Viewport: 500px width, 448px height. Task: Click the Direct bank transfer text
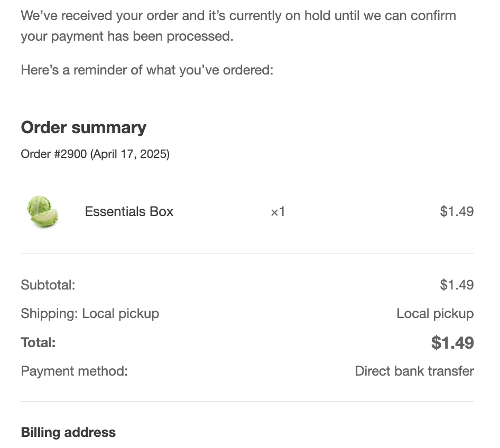point(414,371)
